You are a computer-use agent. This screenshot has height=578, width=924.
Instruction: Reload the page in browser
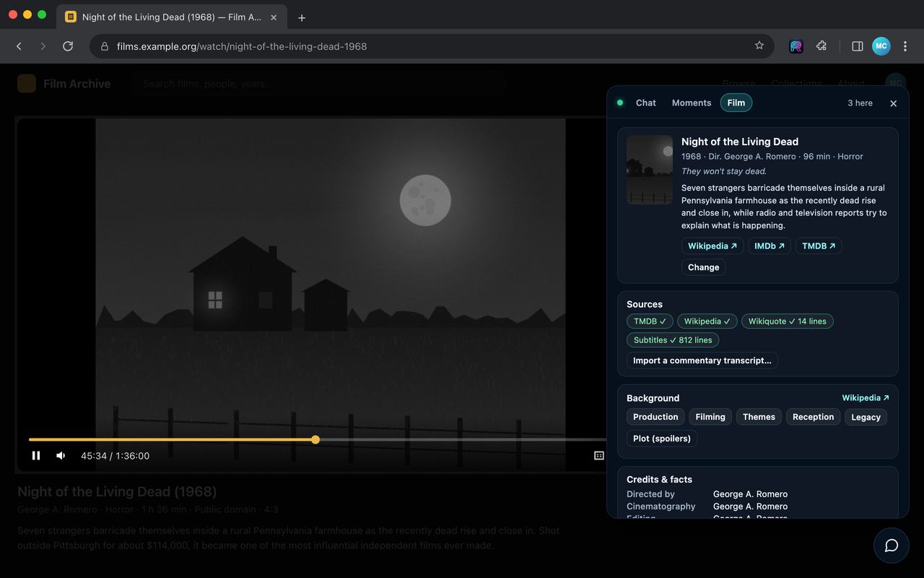(x=68, y=46)
